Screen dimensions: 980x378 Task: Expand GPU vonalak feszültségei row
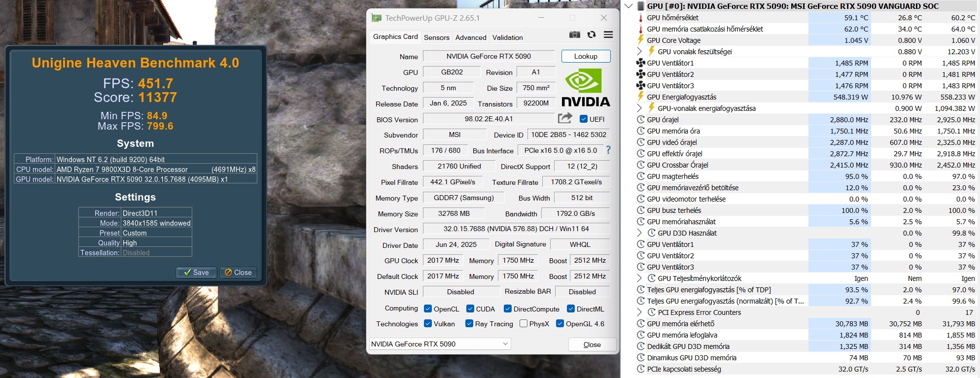(x=639, y=51)
